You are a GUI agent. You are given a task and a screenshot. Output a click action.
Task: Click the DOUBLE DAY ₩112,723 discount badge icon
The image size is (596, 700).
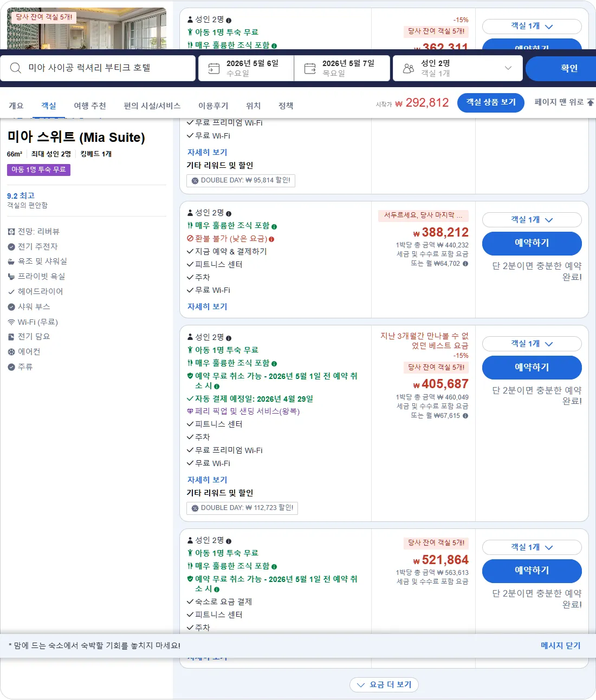coord(195,508)
